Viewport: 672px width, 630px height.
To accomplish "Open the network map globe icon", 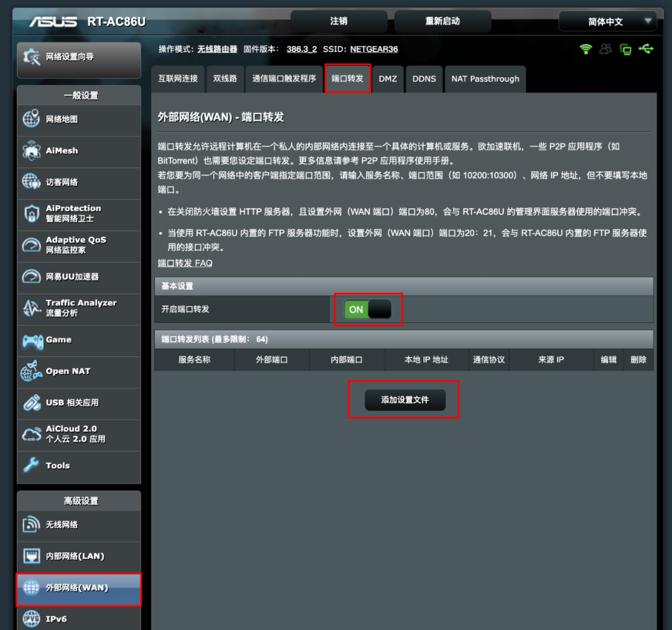I will tap(31, 119).
